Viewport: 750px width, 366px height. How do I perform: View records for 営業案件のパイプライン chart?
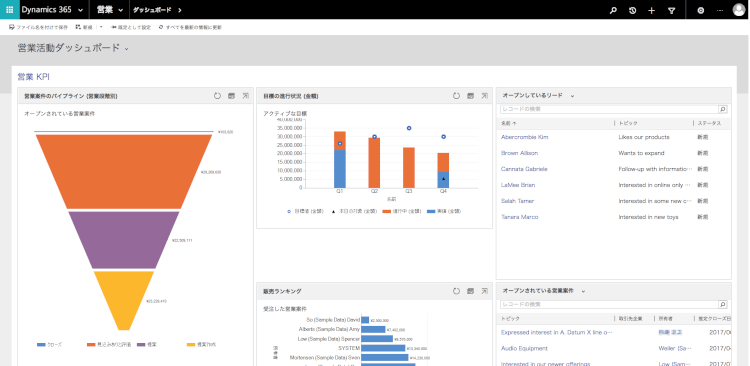pyautogui.click(x=232, y=96)
